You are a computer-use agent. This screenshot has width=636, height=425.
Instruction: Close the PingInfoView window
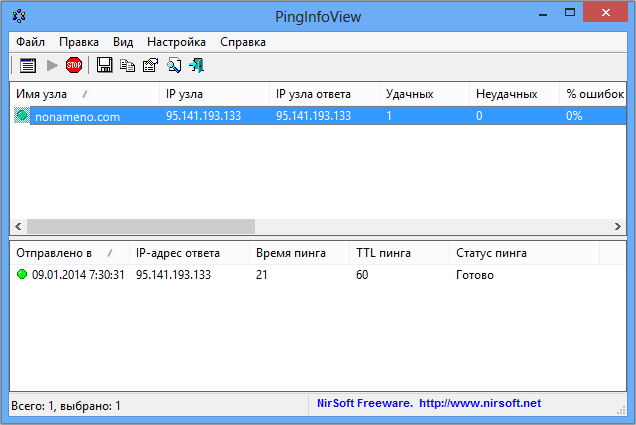(606, 13)
